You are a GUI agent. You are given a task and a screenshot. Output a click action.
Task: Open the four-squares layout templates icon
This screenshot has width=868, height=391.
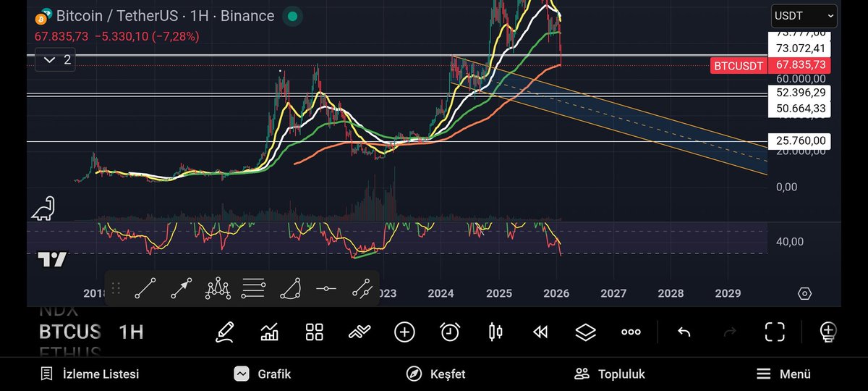coord(314,332)
